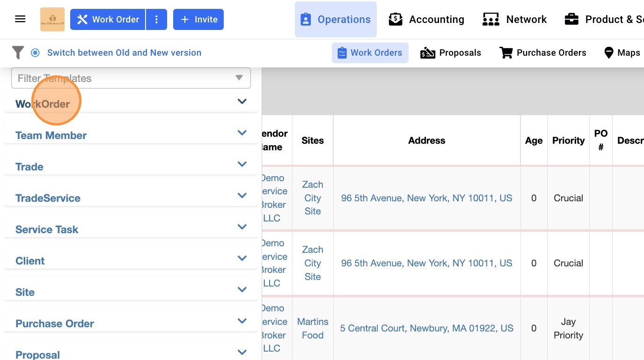Screen dimensions: 644x360
Task: Toggle Old and New version radio button
Action: click(x=35, y=53)
